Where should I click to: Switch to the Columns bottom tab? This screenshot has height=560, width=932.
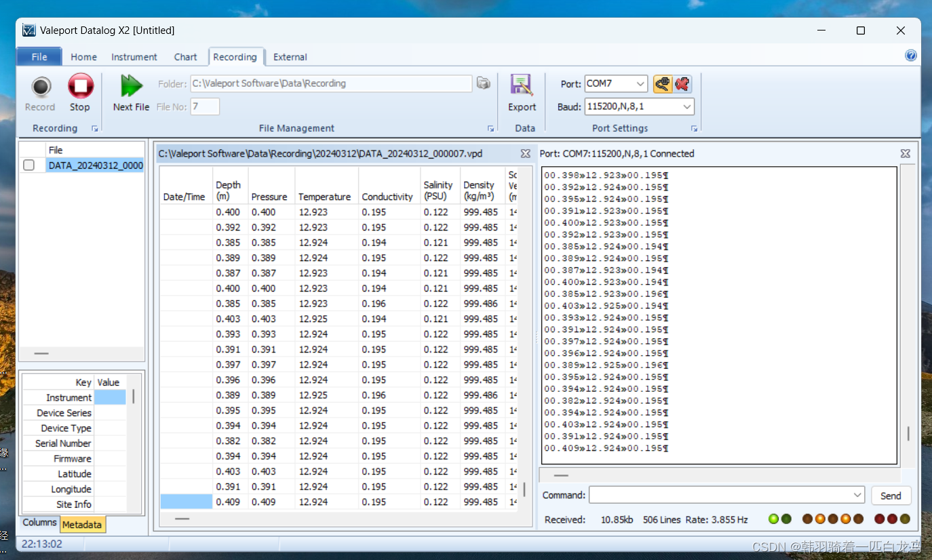[39, 523]
